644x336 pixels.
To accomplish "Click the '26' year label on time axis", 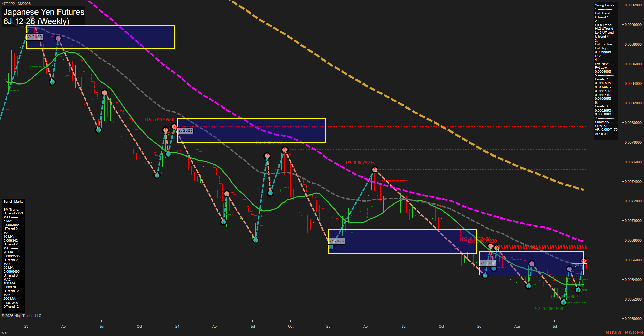I will 479,326.
